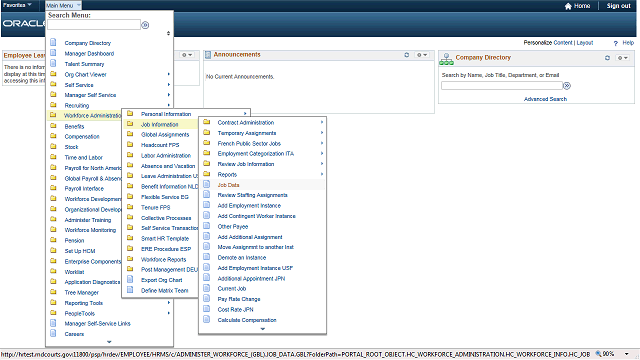
Task: Open the Main Menu dropdown
Action: (63, 5)
